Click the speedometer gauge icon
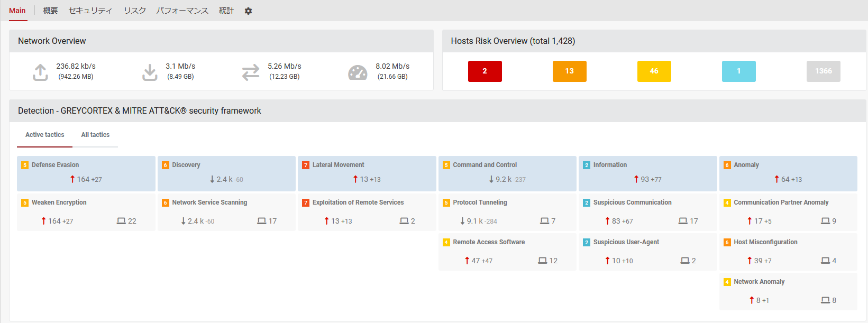The width and height of the screenshot is (868, 323). coord(358,72)
